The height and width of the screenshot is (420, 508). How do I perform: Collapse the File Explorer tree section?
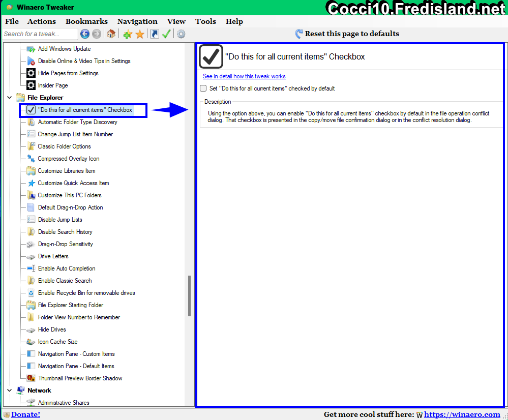click(9, 98)
